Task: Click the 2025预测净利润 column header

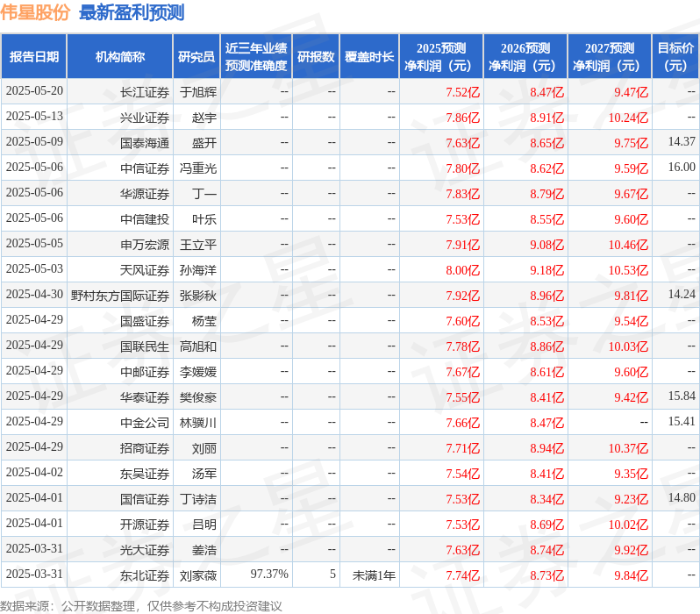Action: point(441,56)
